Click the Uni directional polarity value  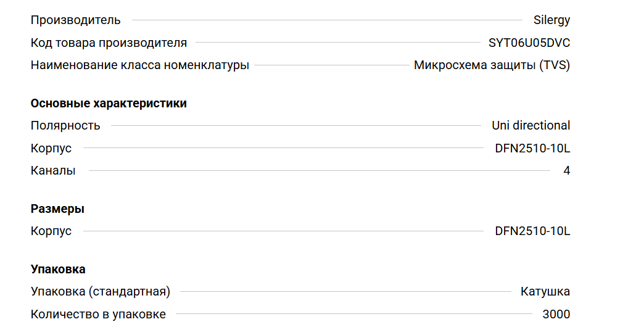click(x=530, y=126)
